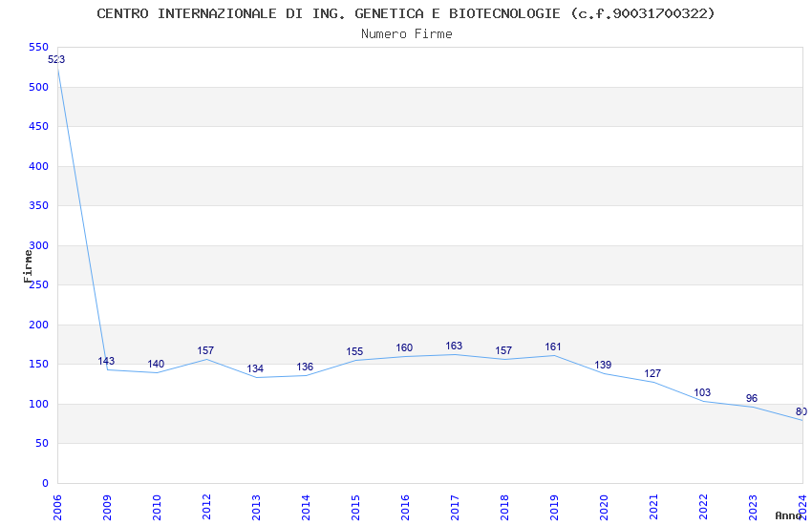Click the x-axis year label 2009
The height and width of the screenshot is (525, 812).
tap(107, 507)
